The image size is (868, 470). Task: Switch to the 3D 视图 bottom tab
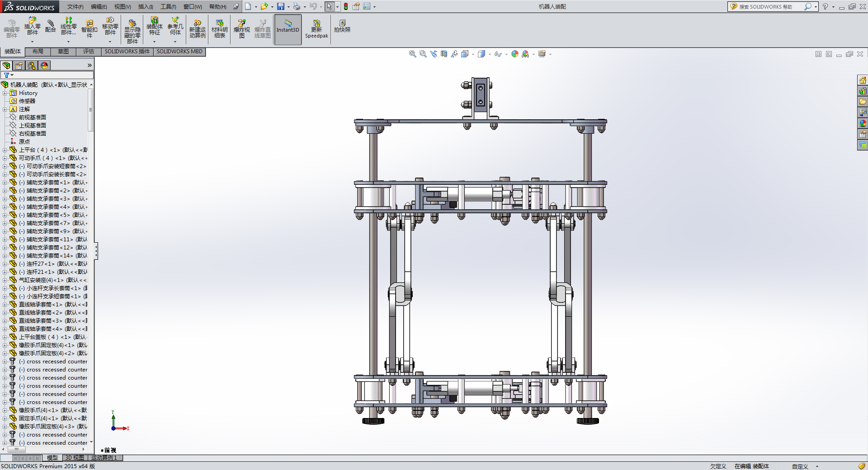point(74,458)
